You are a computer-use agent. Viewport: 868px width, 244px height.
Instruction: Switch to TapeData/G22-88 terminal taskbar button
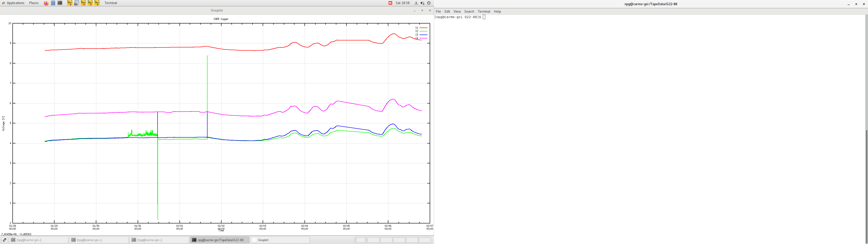pos(219,240)
